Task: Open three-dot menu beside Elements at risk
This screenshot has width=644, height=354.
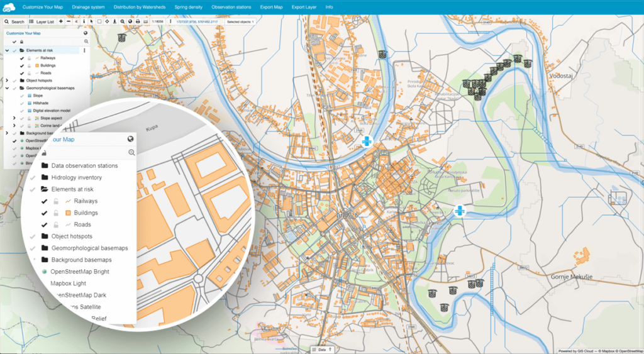Action: (x=85, y=50)
